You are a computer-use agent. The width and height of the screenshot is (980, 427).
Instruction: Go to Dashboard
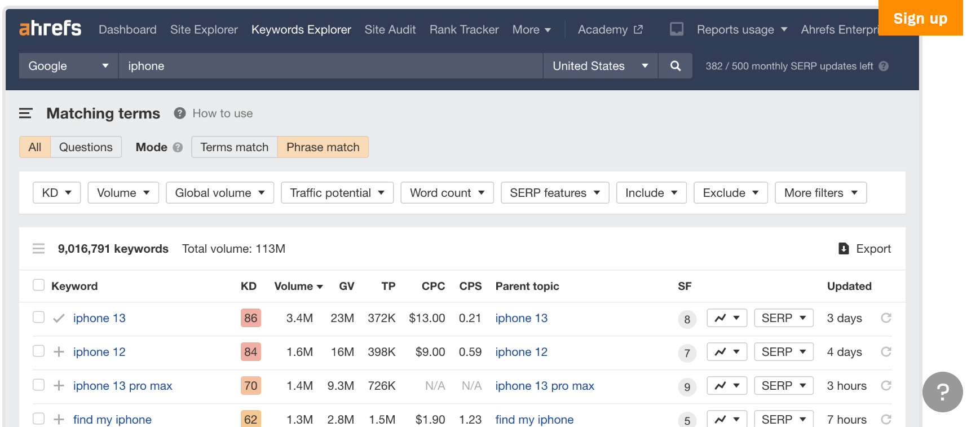pyautogui.click(x=127, y=29)
